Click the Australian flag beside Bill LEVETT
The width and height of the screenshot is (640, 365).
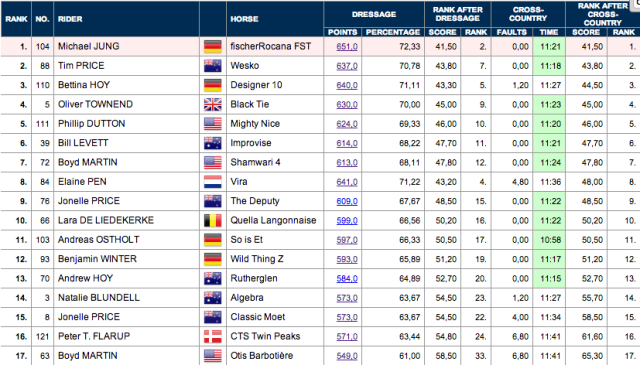tap(213, 143)
